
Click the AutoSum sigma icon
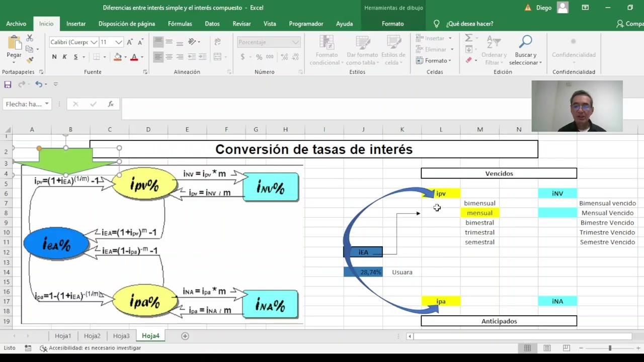468,38
